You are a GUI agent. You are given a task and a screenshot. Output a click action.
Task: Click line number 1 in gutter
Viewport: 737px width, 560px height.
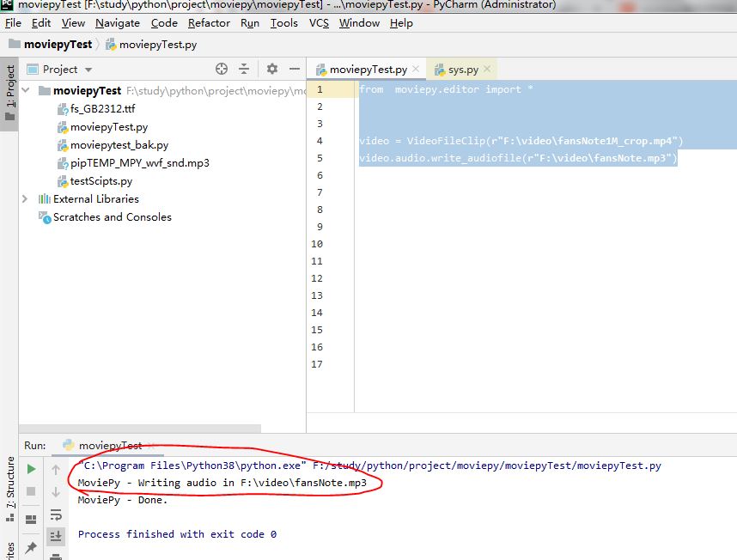(x=320, y=89)
